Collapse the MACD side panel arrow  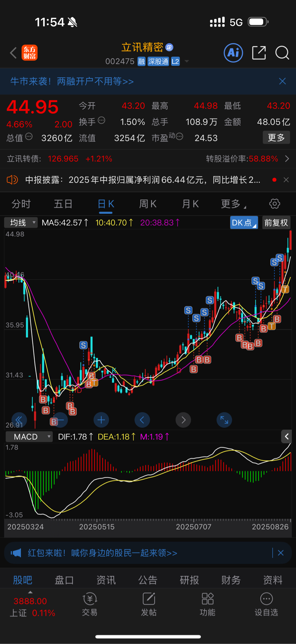click(286, 437)
